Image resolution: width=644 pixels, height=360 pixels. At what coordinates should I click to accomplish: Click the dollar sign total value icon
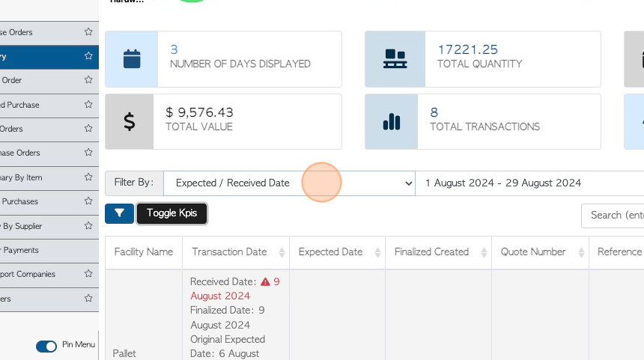(130, 121)
